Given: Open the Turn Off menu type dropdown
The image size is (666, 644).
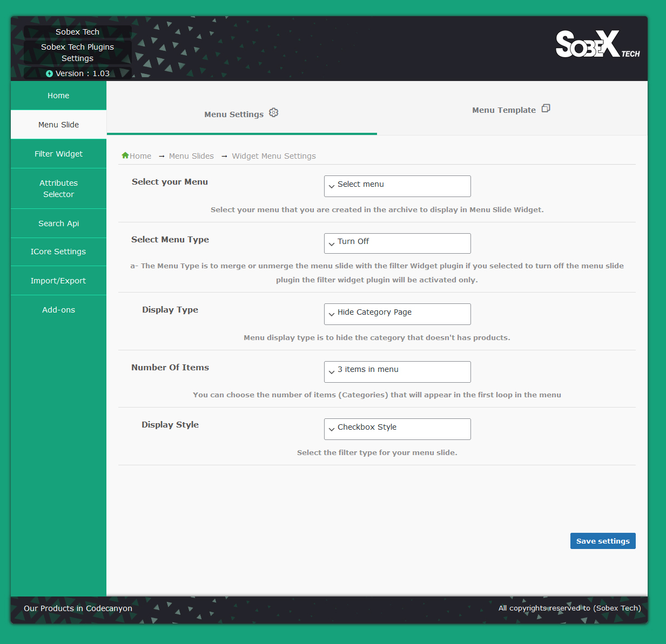Looking at the screenshot, I should point(398,243).
